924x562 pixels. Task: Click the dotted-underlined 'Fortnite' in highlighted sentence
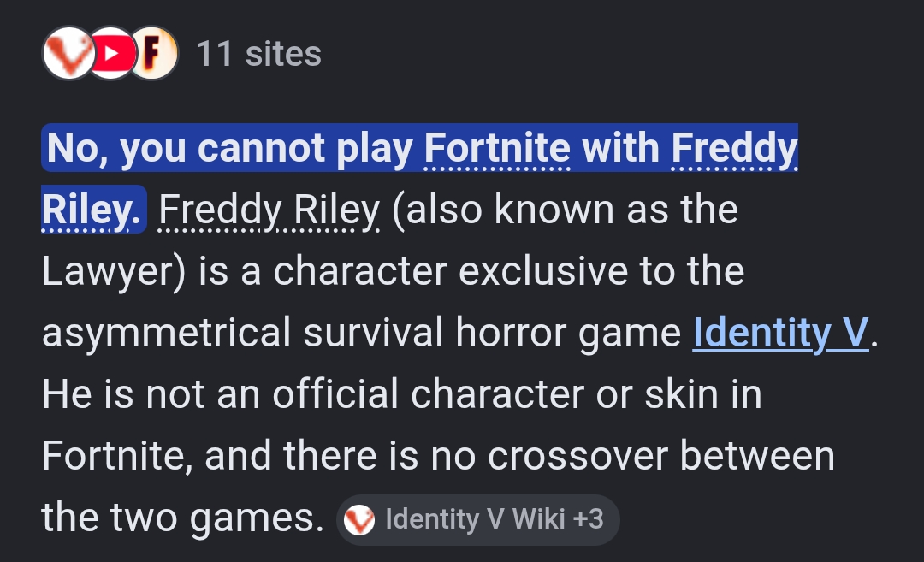(x=497, y=147)
